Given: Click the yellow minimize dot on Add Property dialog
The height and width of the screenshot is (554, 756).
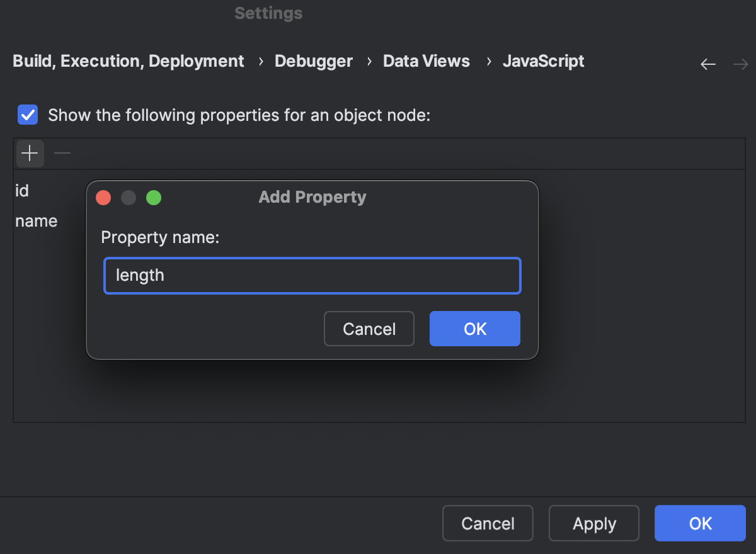Looking at the screenshot, I should click(129, 197).
